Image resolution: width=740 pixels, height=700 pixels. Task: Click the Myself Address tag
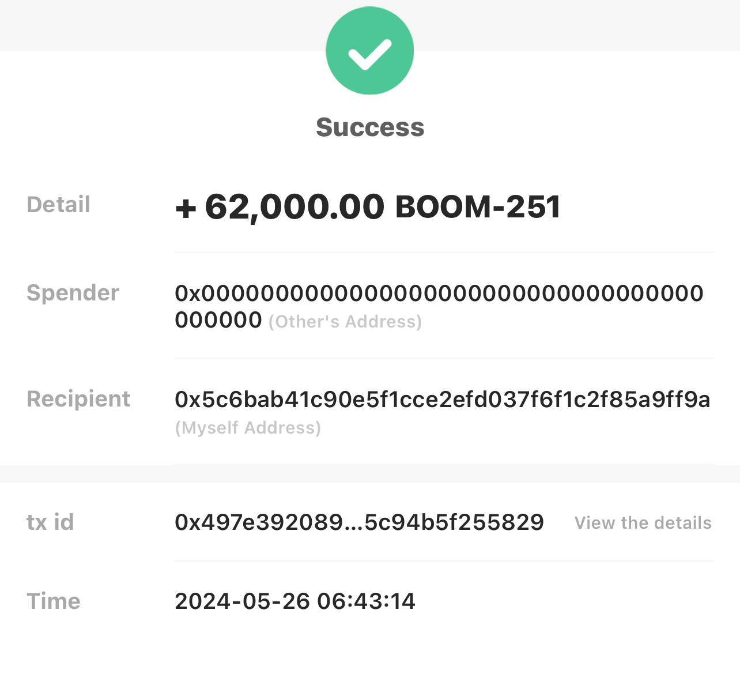pyautogui.click(x=248, y=428)
